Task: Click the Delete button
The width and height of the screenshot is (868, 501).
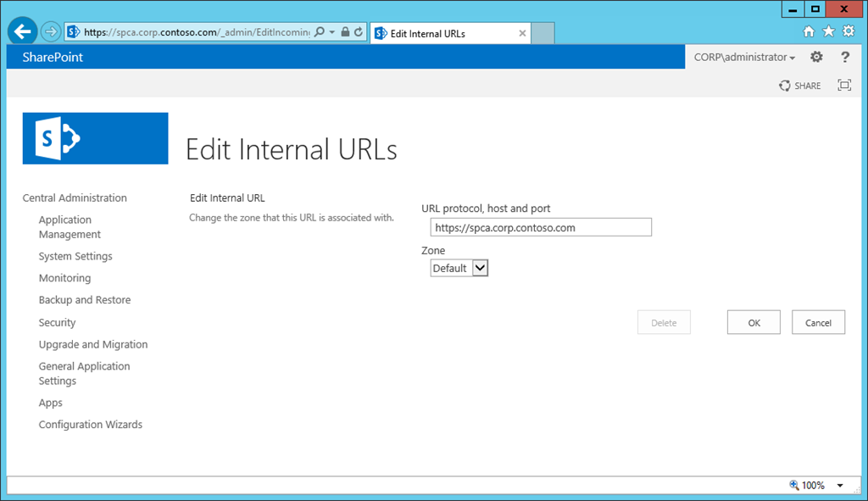Action: pos(664,323)
